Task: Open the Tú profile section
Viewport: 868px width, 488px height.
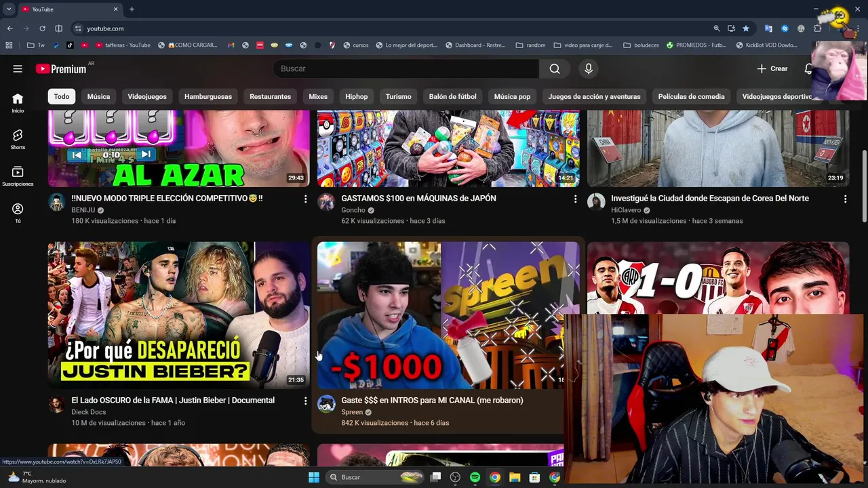Action: 18,213
